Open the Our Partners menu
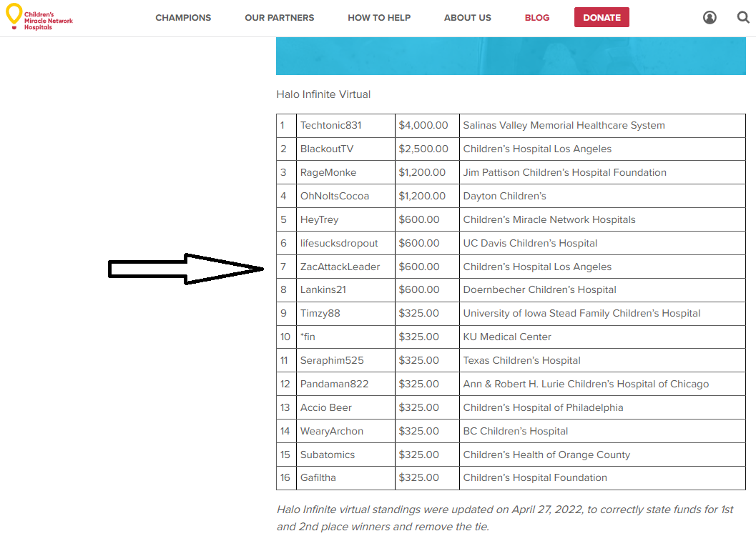756x536 pixels. [279, 18]
